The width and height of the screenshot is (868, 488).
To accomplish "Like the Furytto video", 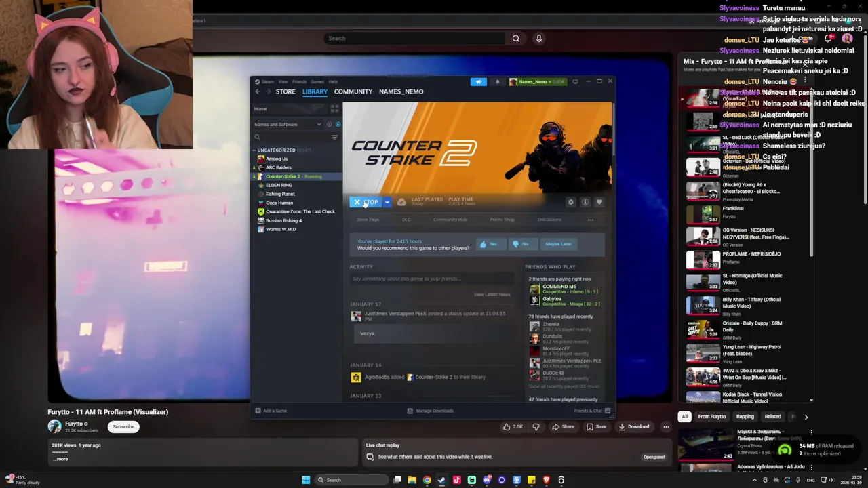I will 513,427.
